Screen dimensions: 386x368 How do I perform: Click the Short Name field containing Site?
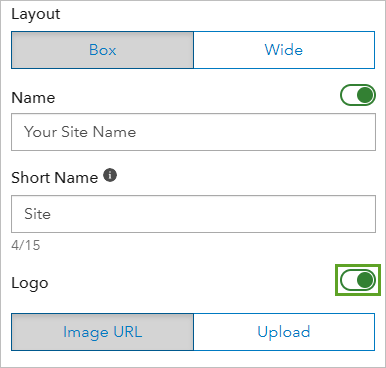pos(193,214)
